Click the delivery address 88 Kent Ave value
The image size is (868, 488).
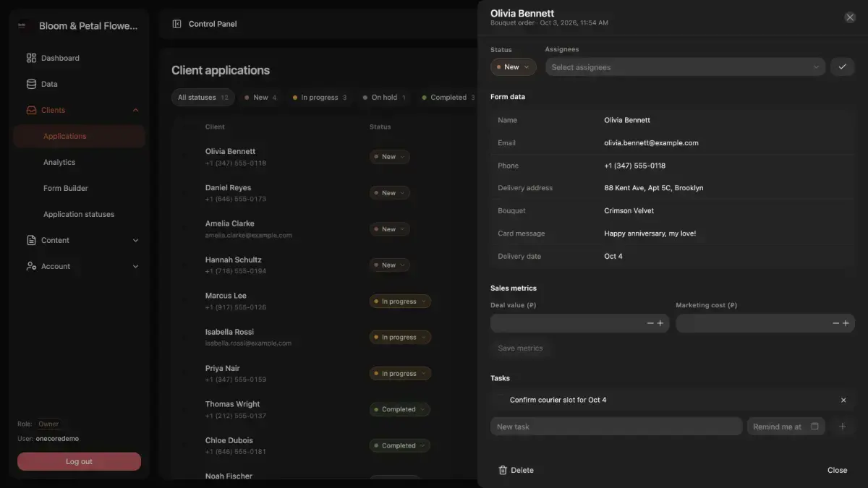point(653,188)
